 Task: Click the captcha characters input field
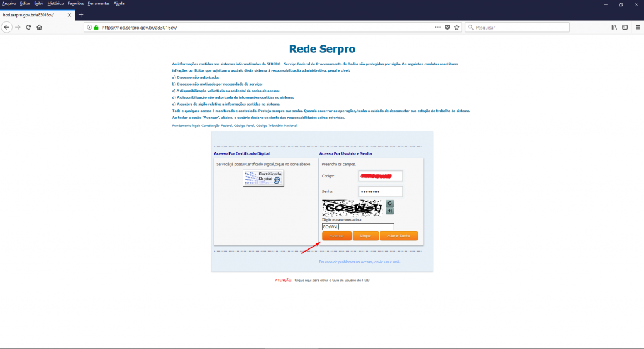tap(358, 226)
